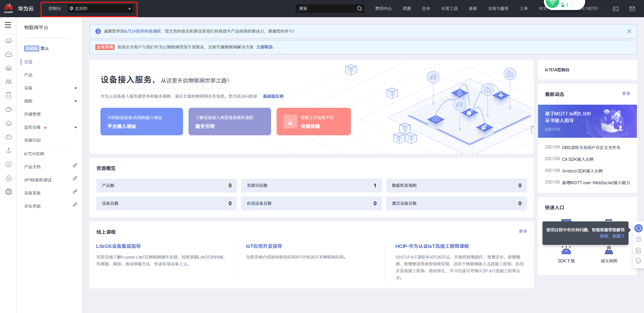This screenshot has width=644, height=313.
Task: Open the hamburger service list menu
Action: 8,25
